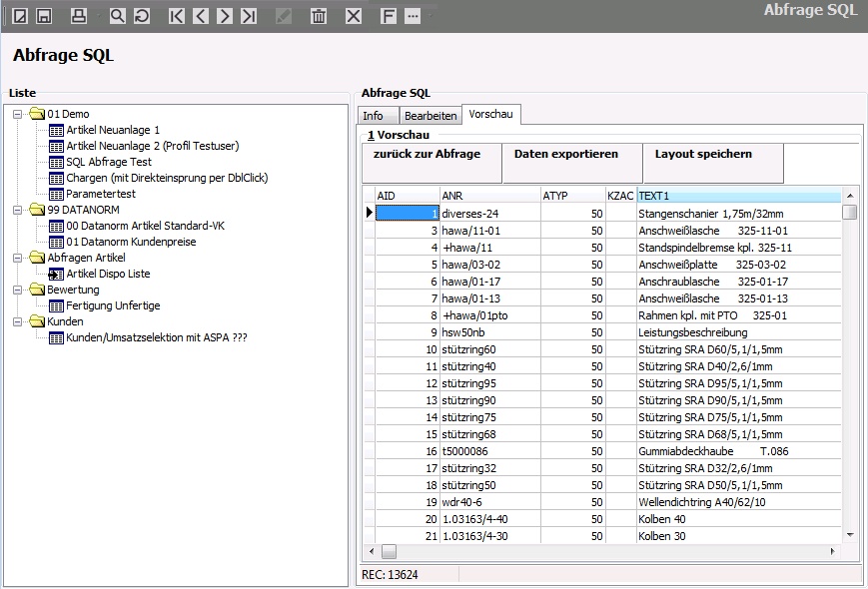Click the Delete trash can icon
The width and height of the screenshot is (868, 589).
click(319, 16)
